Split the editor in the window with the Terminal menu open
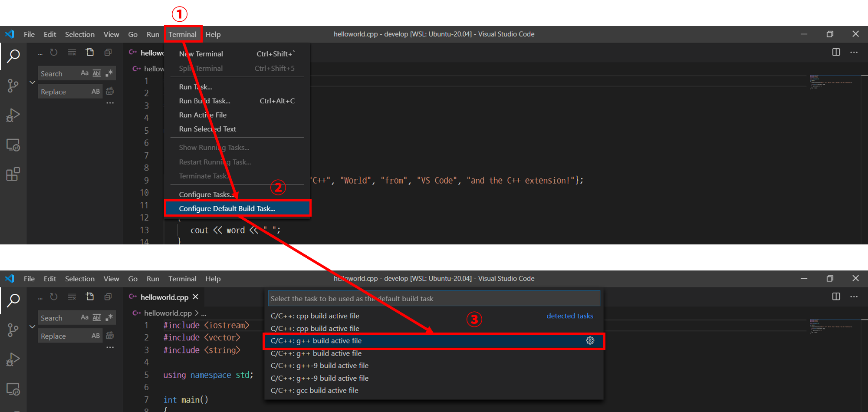868x412 pixels. 836,52
